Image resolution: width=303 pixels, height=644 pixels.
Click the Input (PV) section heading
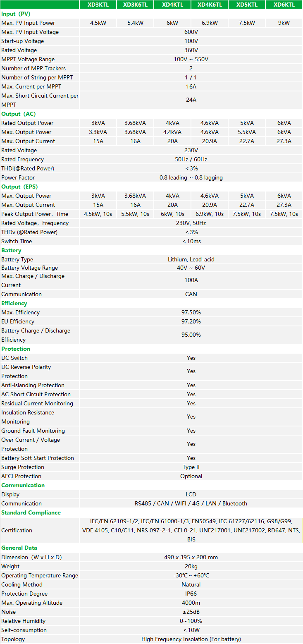tap(16, 14)
